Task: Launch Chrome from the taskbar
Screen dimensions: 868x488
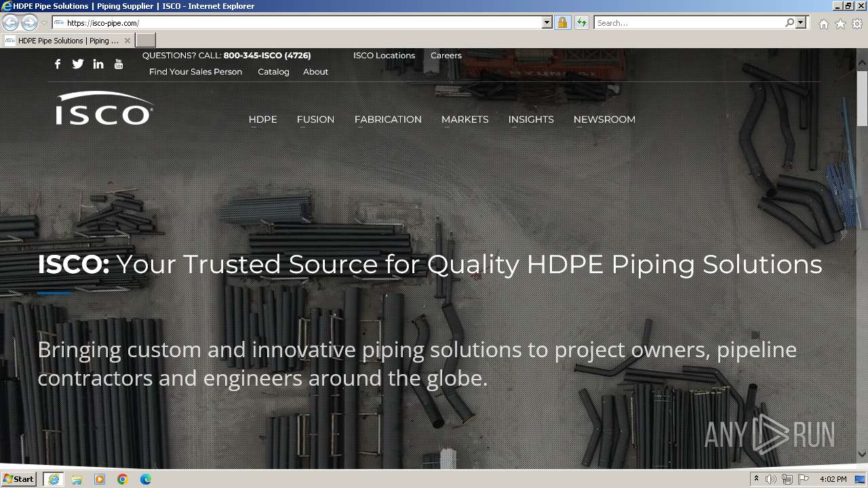Action: coord(123,479)
